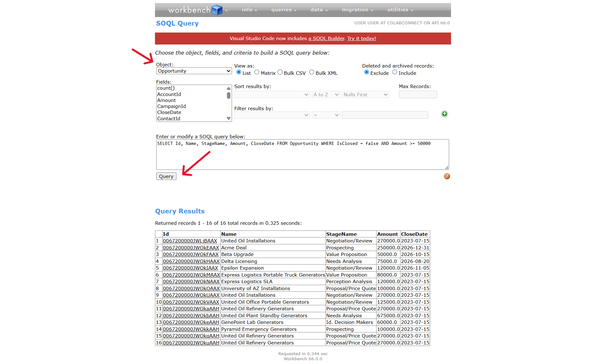
Task: Select the Bulk XML radio button
Action: pyautogui.click(x=312, y=72)
